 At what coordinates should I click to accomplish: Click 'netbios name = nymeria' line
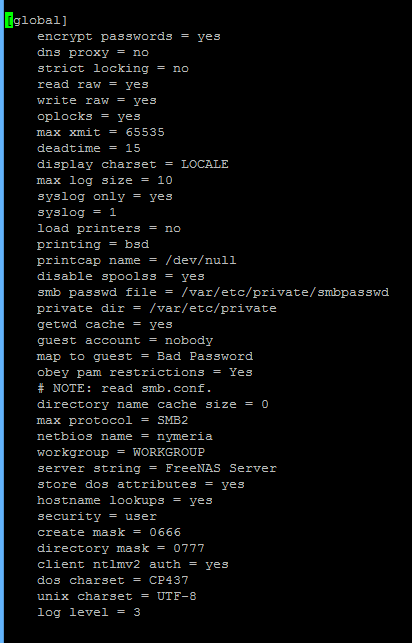125,436
